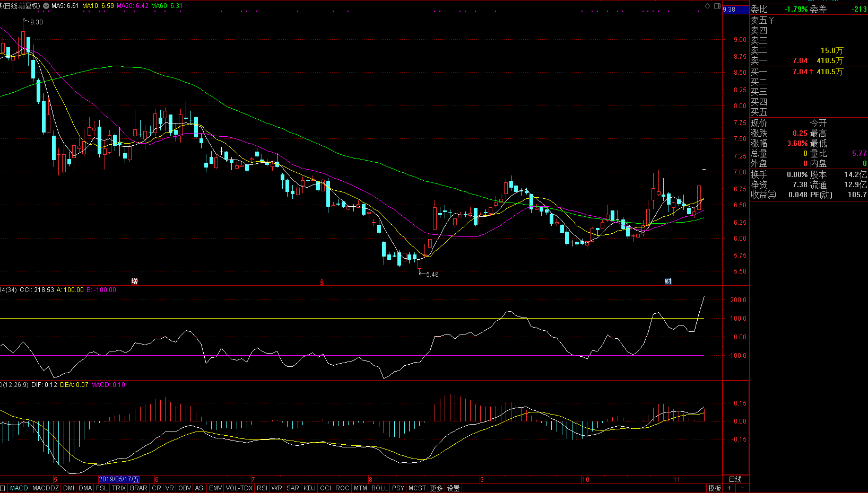Select the EMV indicator tab
Viewport: 868px width, 493px height.
pyautogui.click(x=215, y=488)
